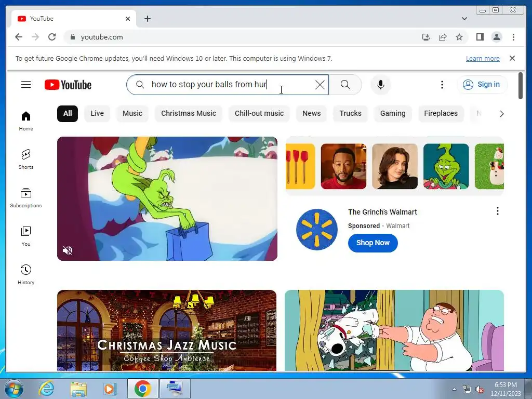Viewport: 532px width, 399px height.
Task: Open a new browser tab
Action: (x=147, y=19)
